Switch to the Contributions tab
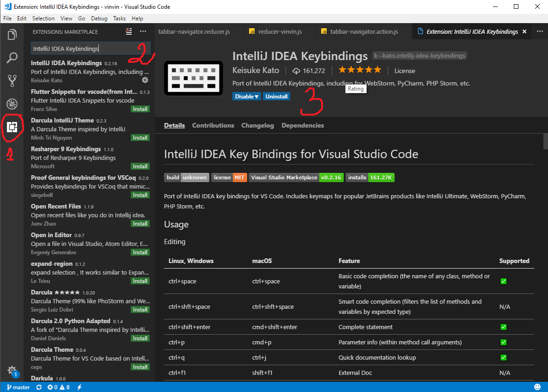Image resolution: width=548 pixels, height=392 pixels. 213,125
